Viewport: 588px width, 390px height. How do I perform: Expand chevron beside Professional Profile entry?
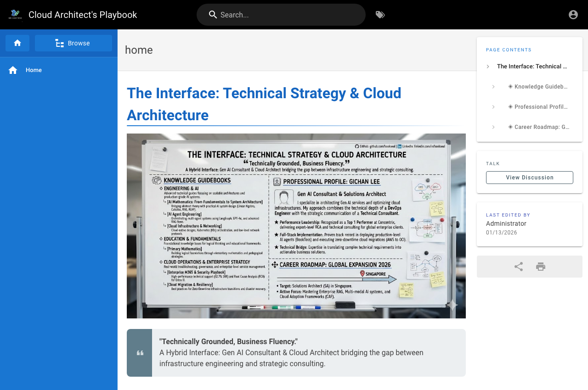(493, 107)
